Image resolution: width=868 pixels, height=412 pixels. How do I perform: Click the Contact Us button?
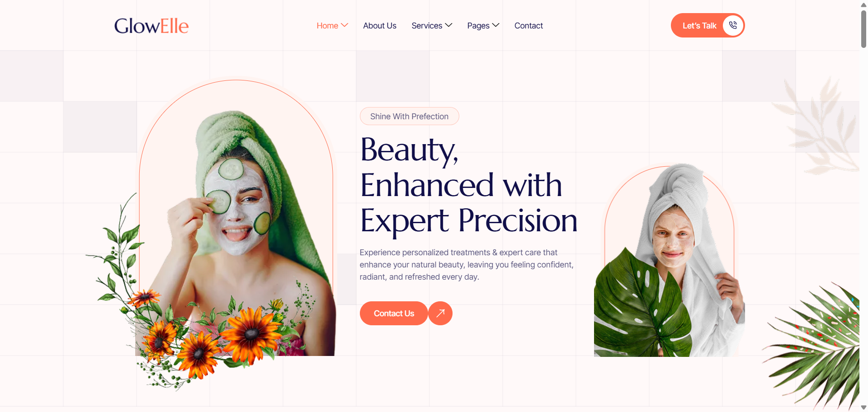pos(394,313)
